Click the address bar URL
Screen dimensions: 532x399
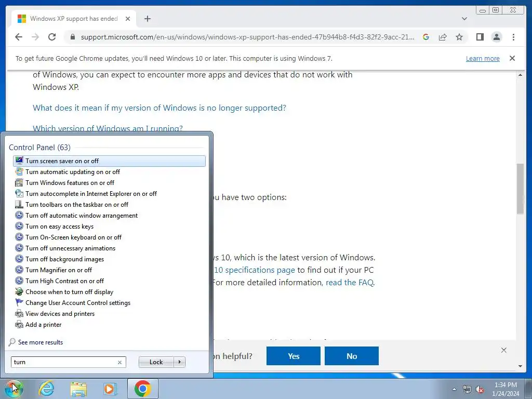247,37
